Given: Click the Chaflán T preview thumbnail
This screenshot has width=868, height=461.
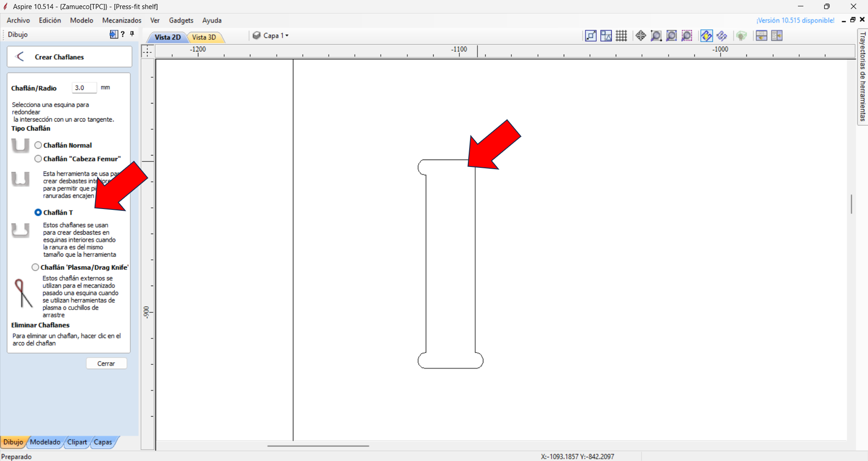Looking at the screenshot, I should click(20, 230).
